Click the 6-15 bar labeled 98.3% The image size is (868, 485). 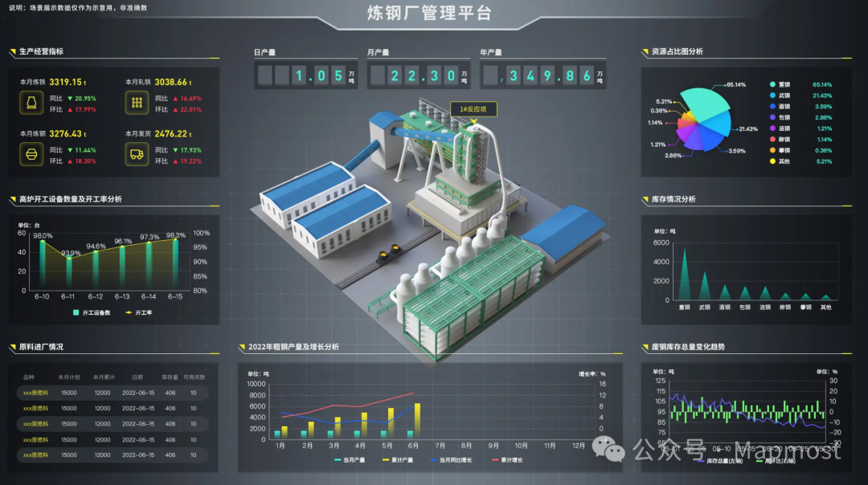[x=175, y=264]
